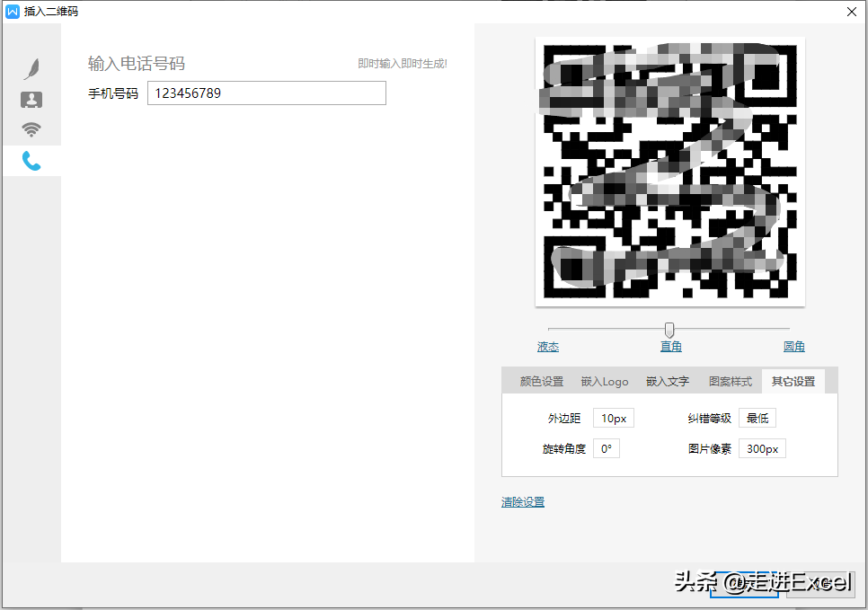Open the 纠错等级 最低 dropdown

(757, 418)
